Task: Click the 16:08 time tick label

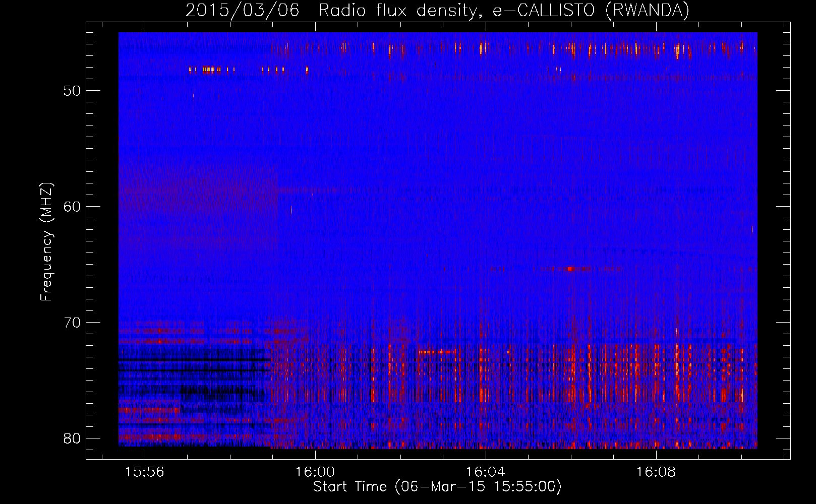Action: coord(656,472)
